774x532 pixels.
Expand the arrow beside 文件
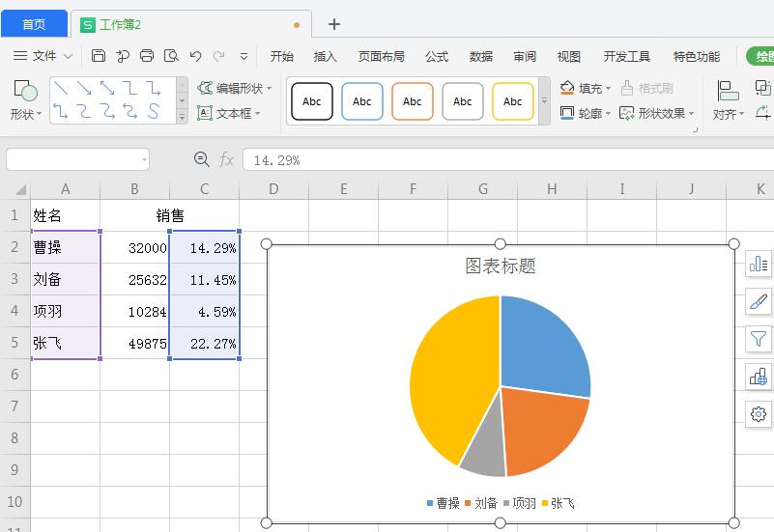point(68,56)
